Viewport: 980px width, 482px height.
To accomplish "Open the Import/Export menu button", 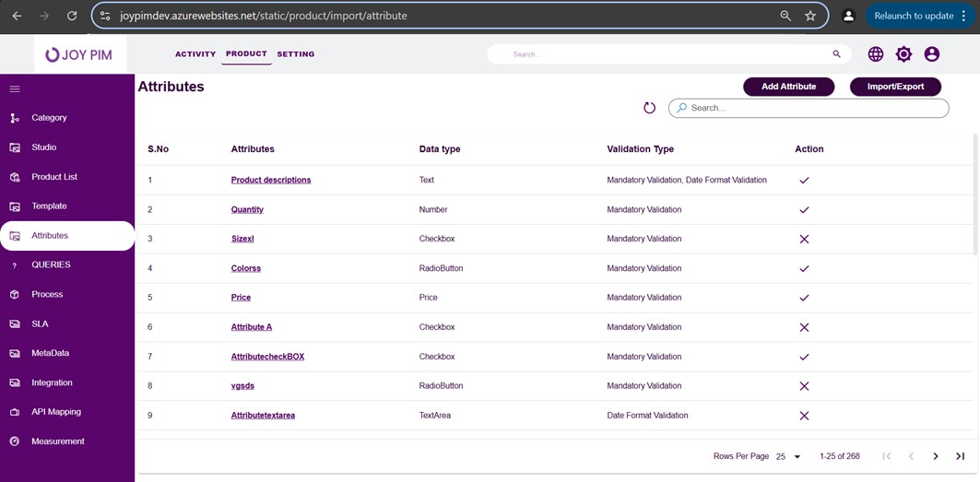I will [x=894, y=87].
